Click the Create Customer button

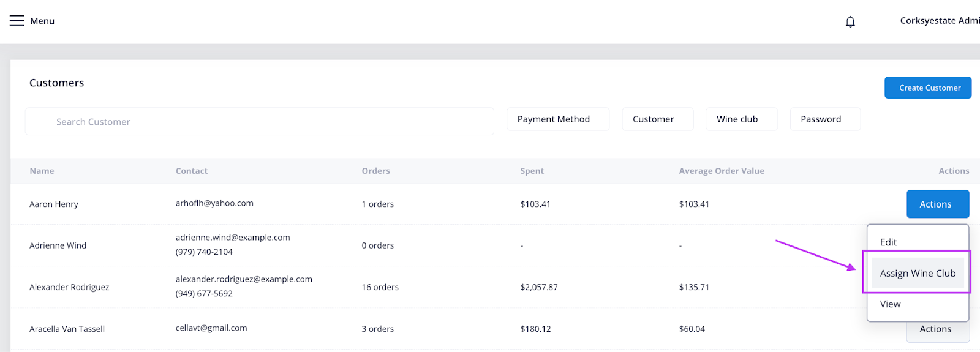[927, 88]
